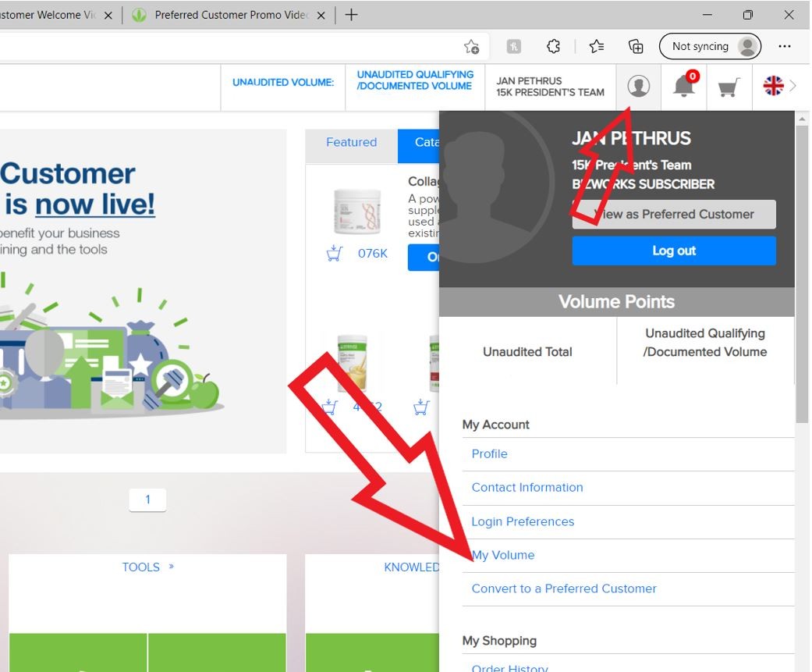Click the collagen product thumbnail image
The width and height of the screenshot is (812, 672).
point(357,212)
